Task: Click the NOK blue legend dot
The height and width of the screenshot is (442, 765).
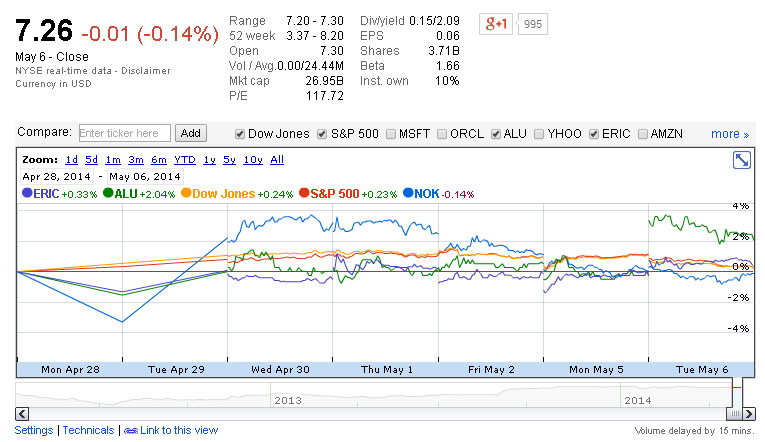Action: [x=408, y=193]
